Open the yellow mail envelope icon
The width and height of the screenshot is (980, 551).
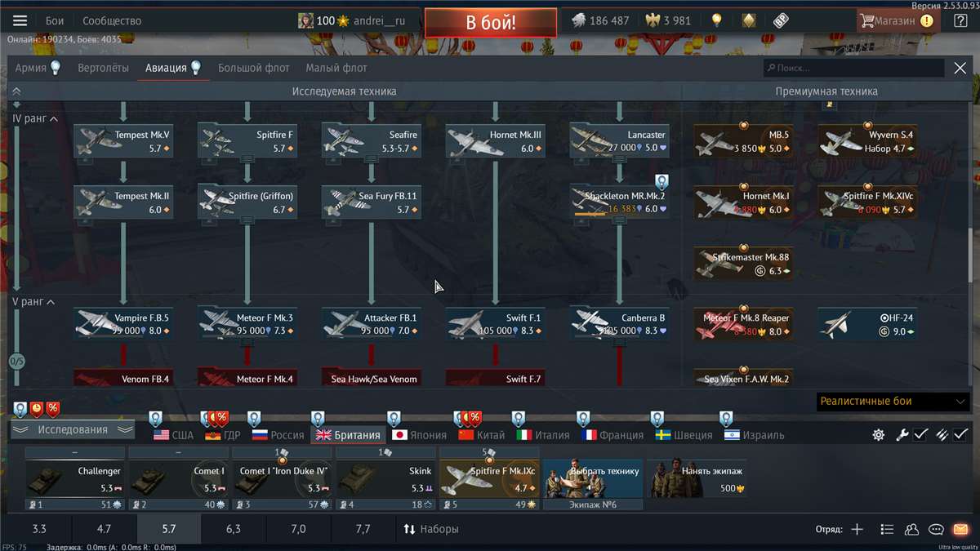coord(962,529)
